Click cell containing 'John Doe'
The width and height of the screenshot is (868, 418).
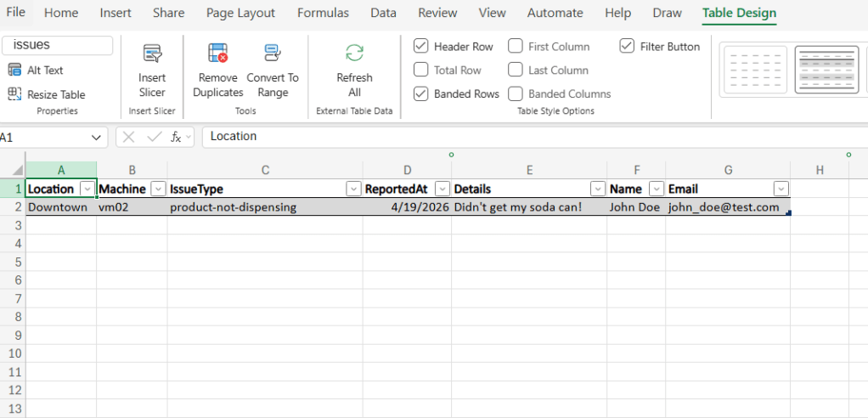[x=637, y=207]
